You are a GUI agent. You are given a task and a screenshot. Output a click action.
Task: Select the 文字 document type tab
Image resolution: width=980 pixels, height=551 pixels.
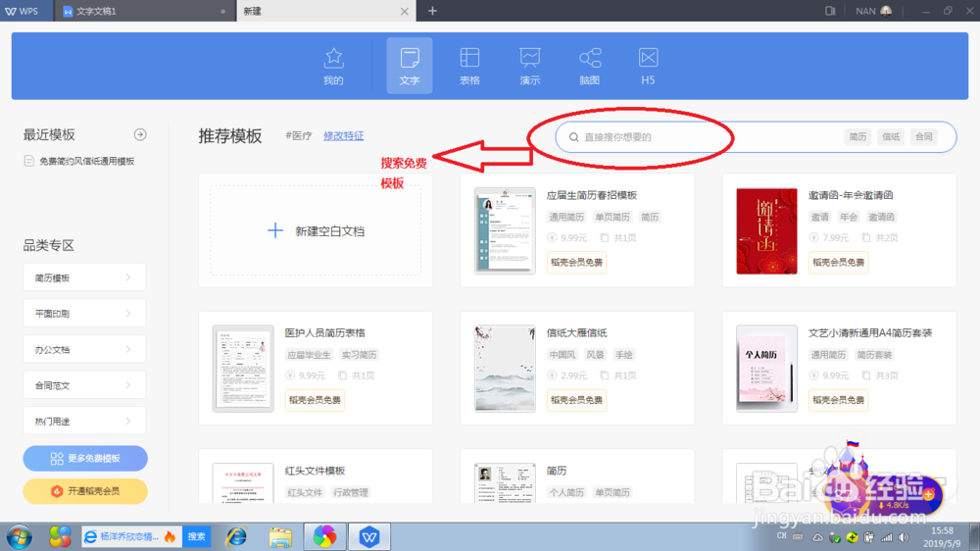point(410,66)
